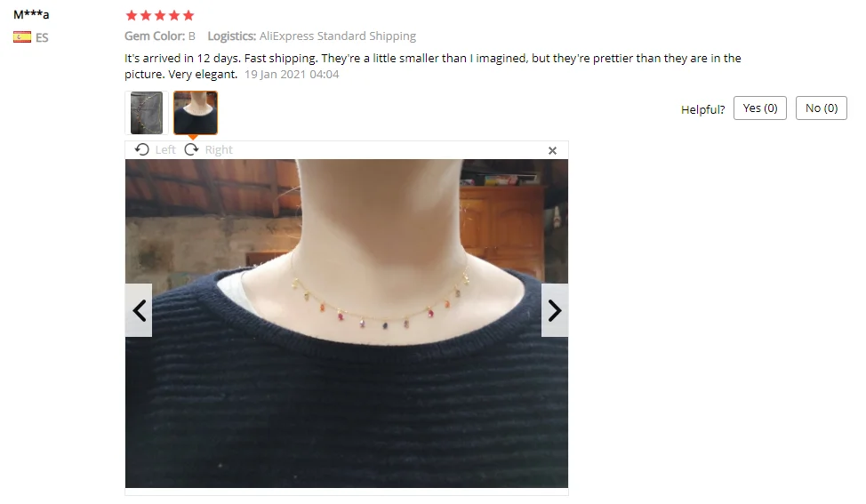Click the Spain flag icon
Image resolution: width=866 pixels, height=504 pixels.
22,37
